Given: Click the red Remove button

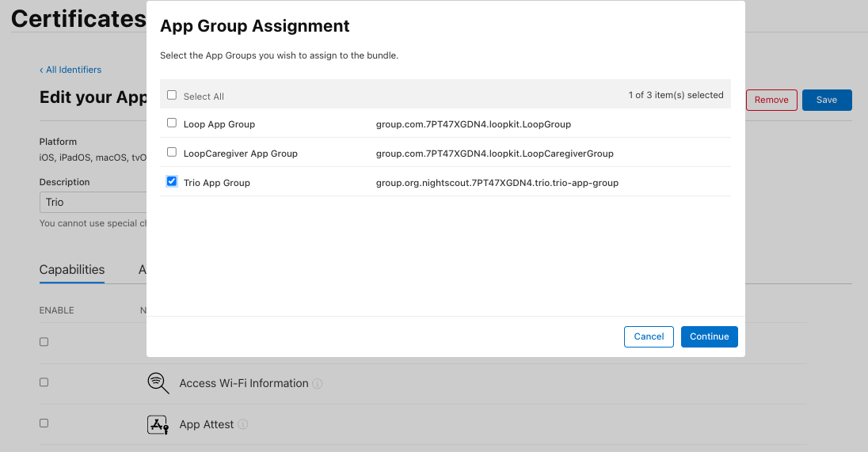Looking at the screenshot, I should click(771, 100).
